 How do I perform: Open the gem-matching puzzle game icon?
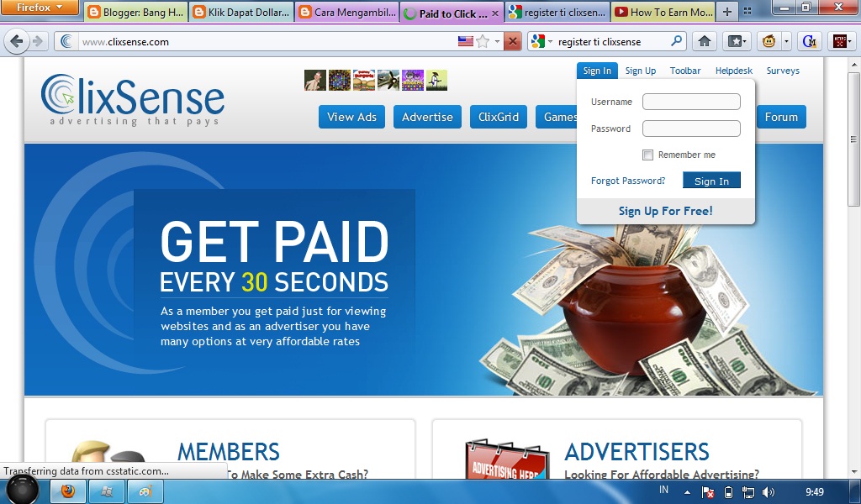coord(338,80)
